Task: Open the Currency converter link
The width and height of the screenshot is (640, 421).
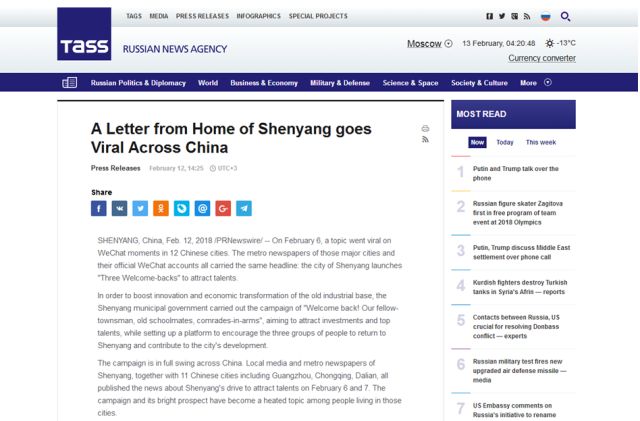Action: tap(541, 58)
